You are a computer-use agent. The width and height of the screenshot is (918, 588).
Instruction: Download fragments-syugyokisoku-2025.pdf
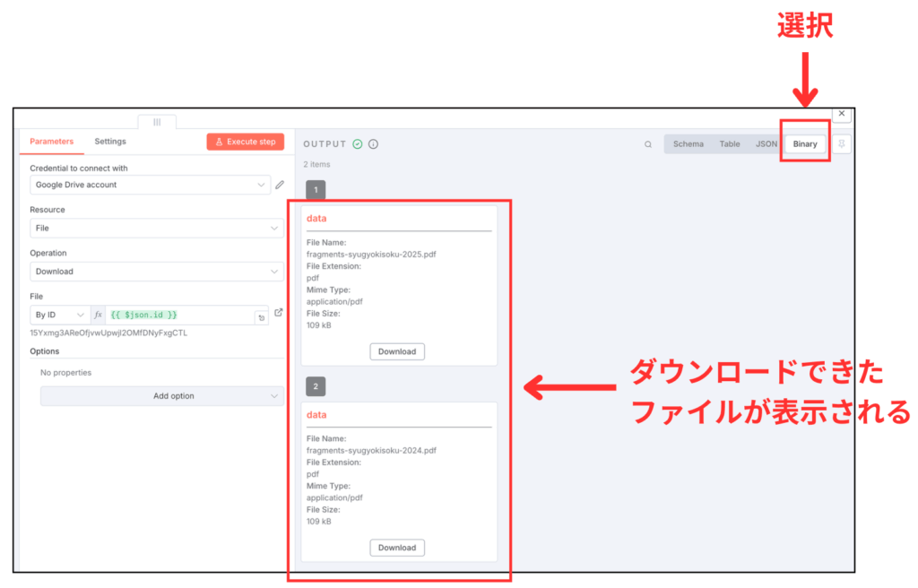click(x=397, y=351)
